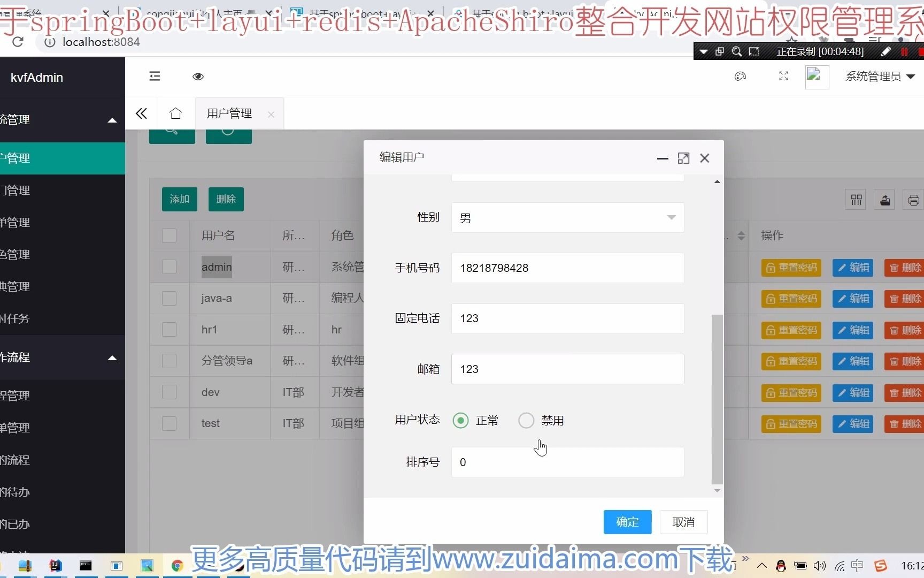Click the 手机号码 input field

tap(567, 268)
